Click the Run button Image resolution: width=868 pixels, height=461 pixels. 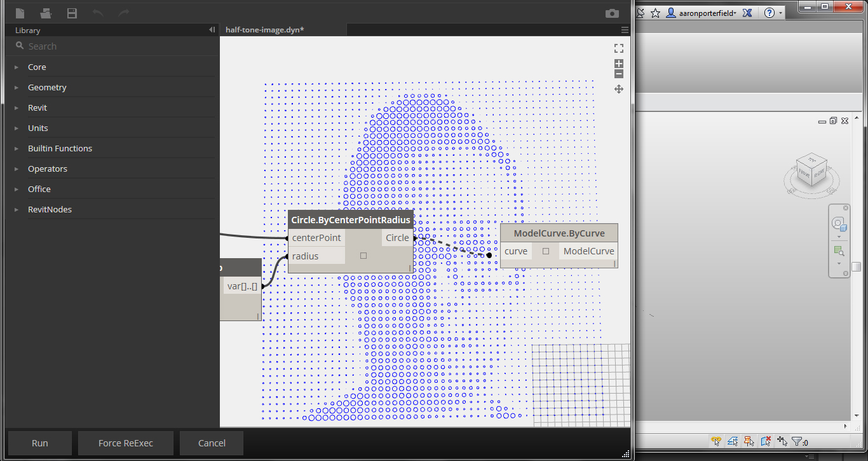click(39, 443)
